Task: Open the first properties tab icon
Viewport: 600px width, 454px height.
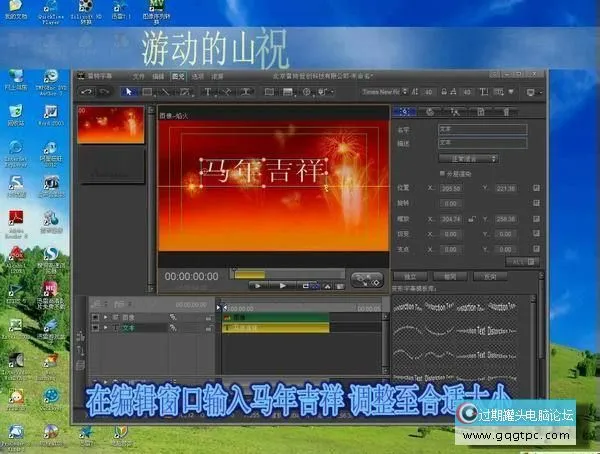Action: pyautogui.click(x=404, y=111)
